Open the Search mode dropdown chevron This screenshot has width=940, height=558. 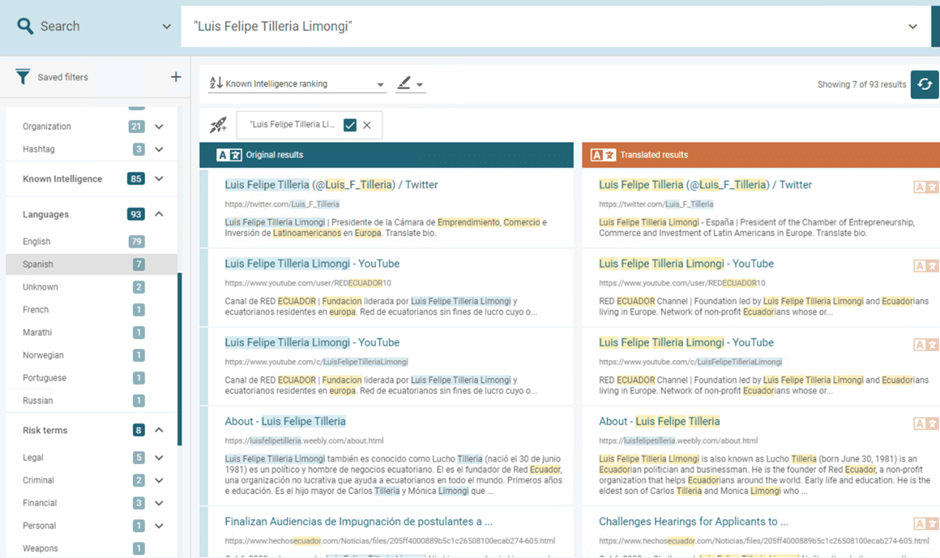pos(167,26)
